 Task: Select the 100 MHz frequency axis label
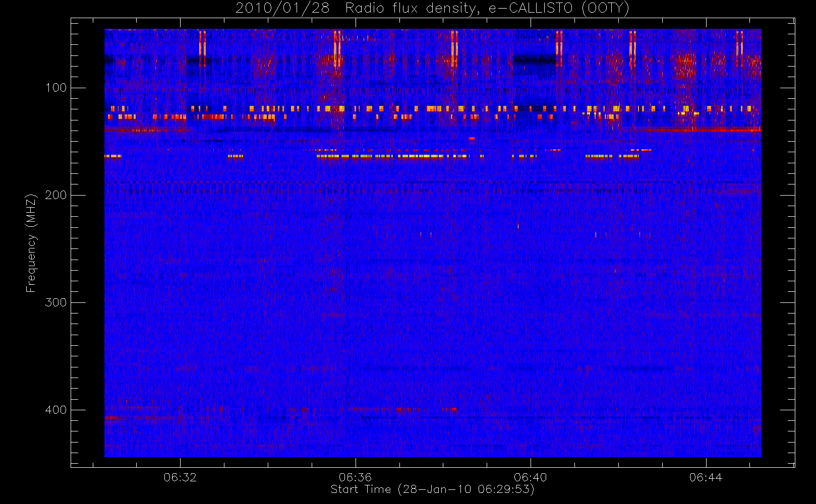tap(55, 88)
